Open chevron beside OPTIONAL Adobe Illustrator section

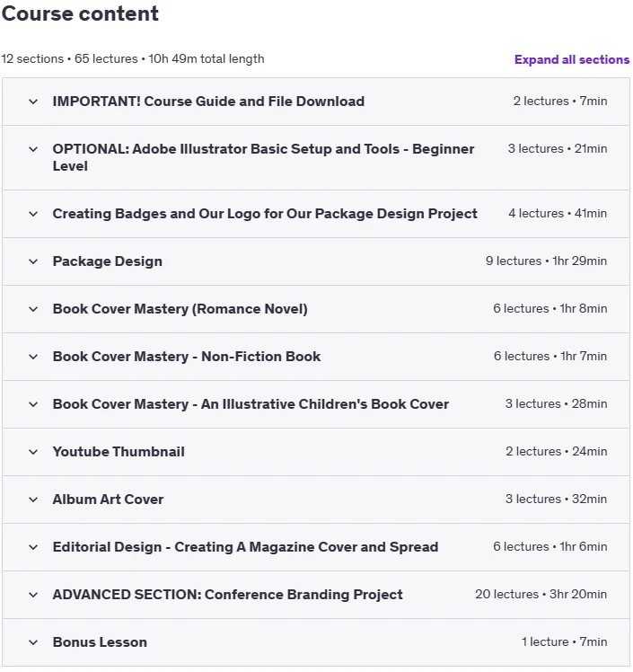pyautogui.click(x=33, y=149)
